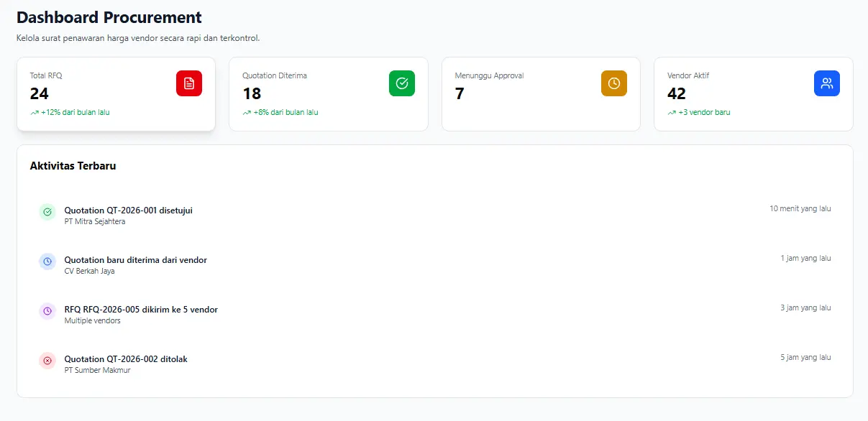Click the red rejection icon beside QT-2026-002 ditolak
The image size is (868, 421).
47,361
